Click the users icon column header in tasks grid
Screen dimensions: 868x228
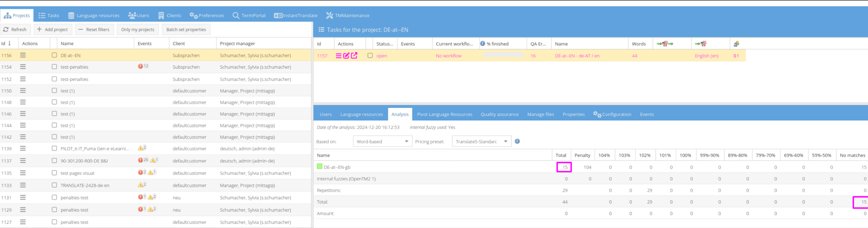tap(736, 44)
